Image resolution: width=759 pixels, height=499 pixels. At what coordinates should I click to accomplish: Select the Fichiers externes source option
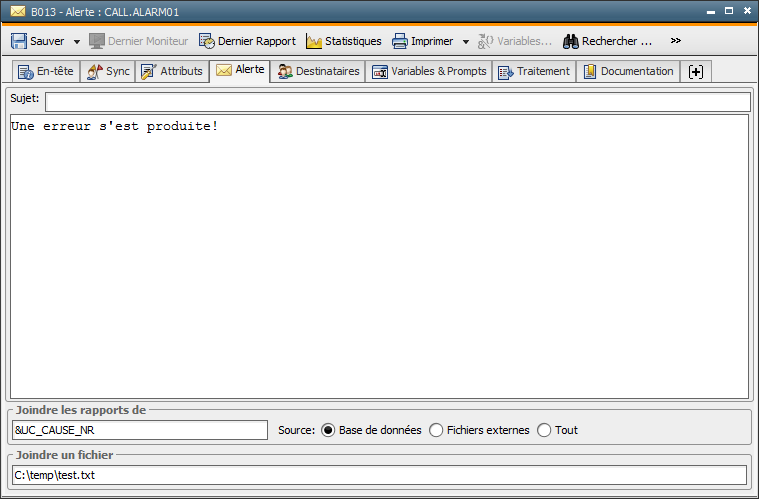436,430
